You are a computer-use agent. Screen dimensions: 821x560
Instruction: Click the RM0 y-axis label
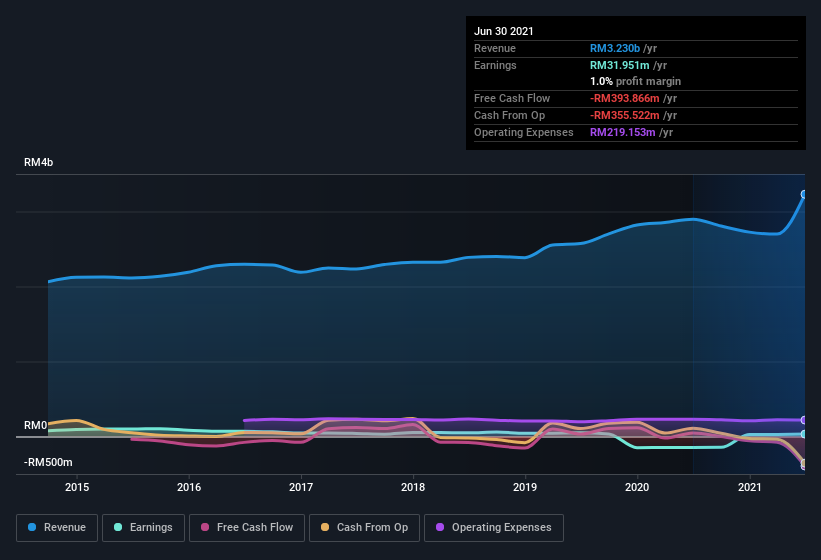pyautogui.click(x=36, y=425)
